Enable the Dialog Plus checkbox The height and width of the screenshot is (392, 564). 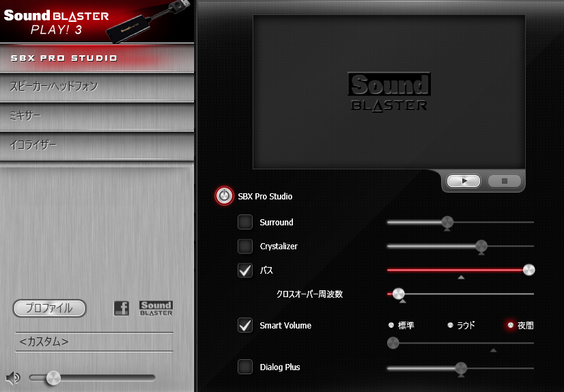point(245,367)
